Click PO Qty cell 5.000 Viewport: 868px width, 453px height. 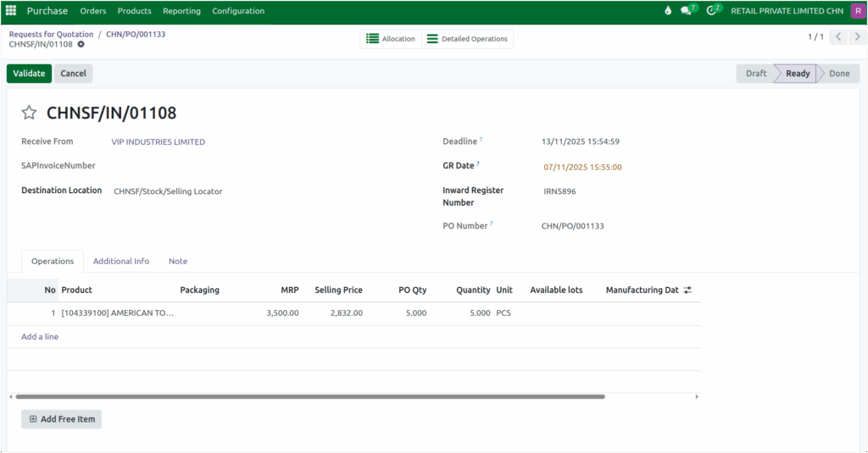415,313
